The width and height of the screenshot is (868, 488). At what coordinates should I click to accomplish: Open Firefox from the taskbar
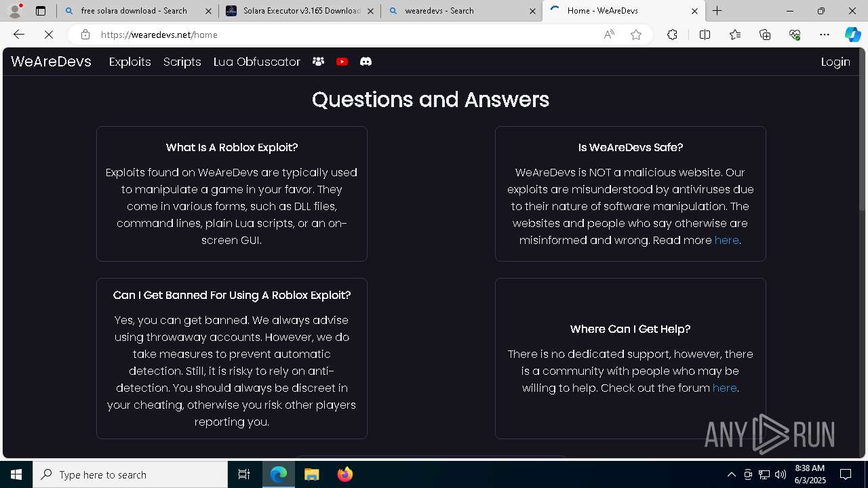tap(345, 474)
